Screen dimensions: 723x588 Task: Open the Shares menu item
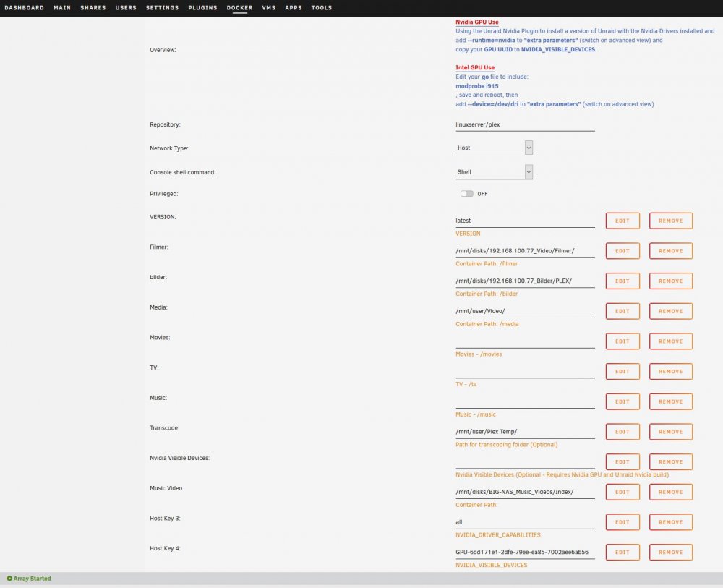point(93,8)
